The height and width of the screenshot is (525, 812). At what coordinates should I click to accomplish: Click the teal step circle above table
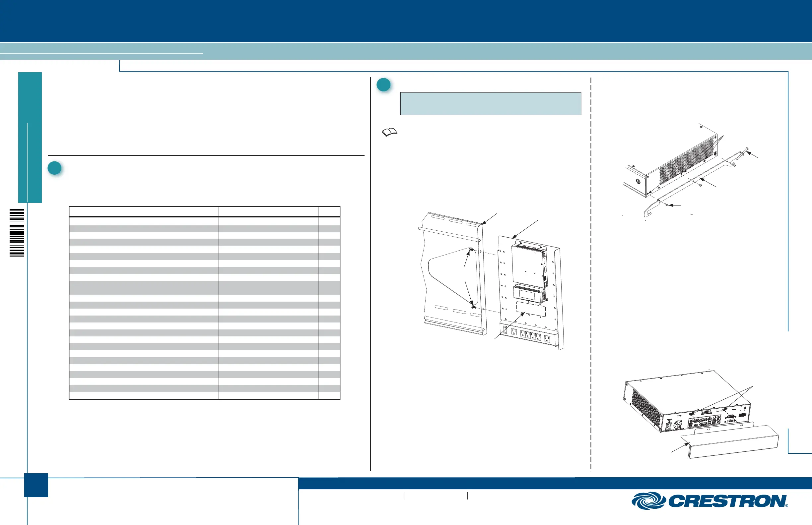55,168
